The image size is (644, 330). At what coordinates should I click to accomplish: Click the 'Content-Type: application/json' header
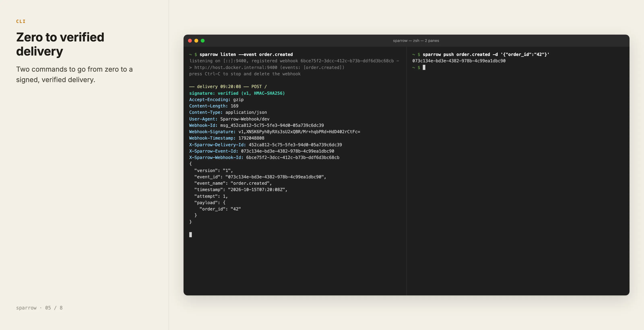click(228, 112)
